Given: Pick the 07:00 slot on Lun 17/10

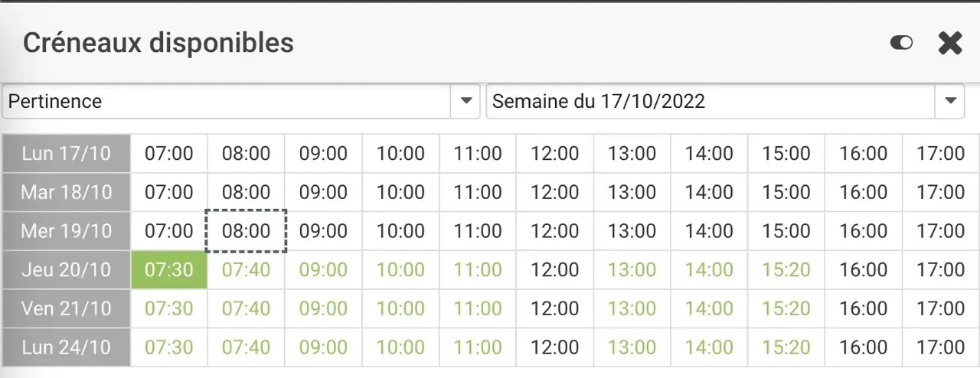Looking at the screenshot, I should pyautogui.click(x=169, y=154).
